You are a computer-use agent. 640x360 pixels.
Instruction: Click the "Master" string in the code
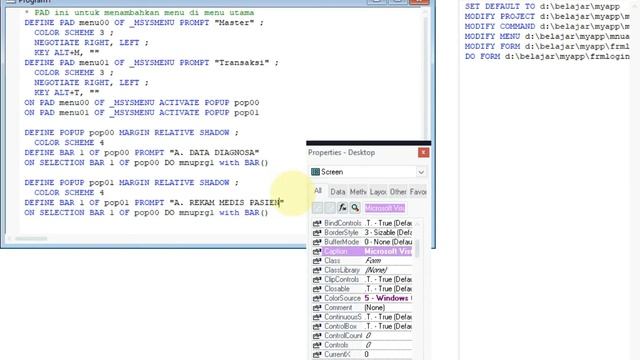point(234,23)
